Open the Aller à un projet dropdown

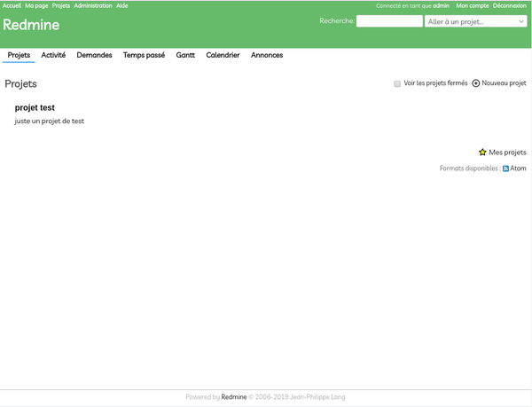[476, 21]
